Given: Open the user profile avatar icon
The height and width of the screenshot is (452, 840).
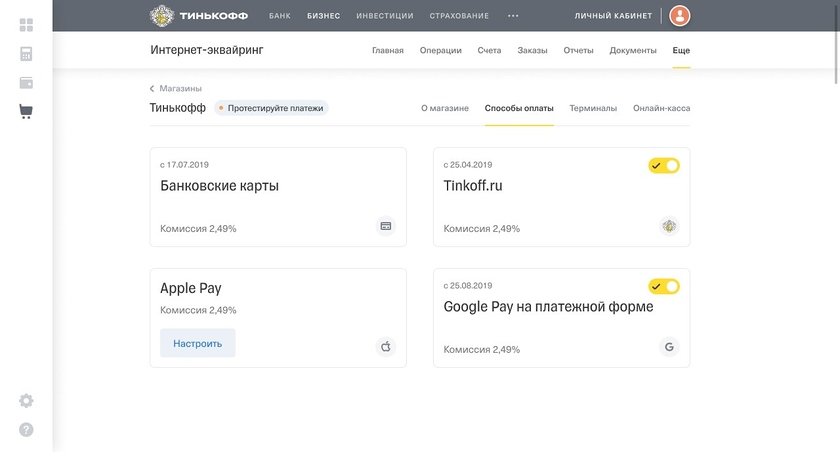Looking at the screenshot, I should [680, 16].
